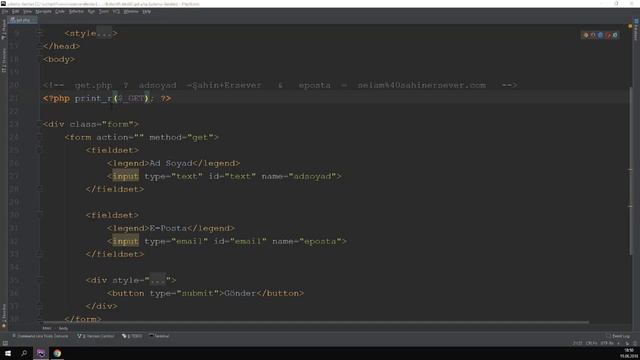Open page preview in Chrome browser icon
The width and height of the screenshot is (640, 360).
click(586, 35)
